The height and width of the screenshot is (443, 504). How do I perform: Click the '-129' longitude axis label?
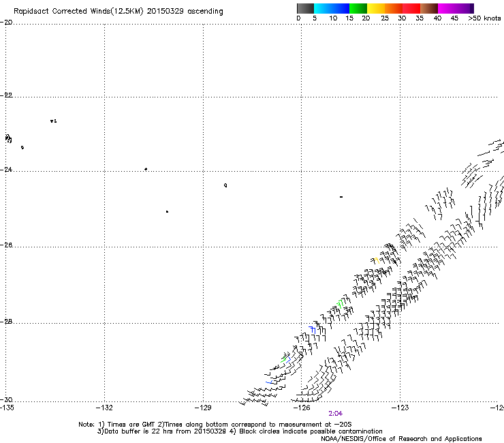203,408
